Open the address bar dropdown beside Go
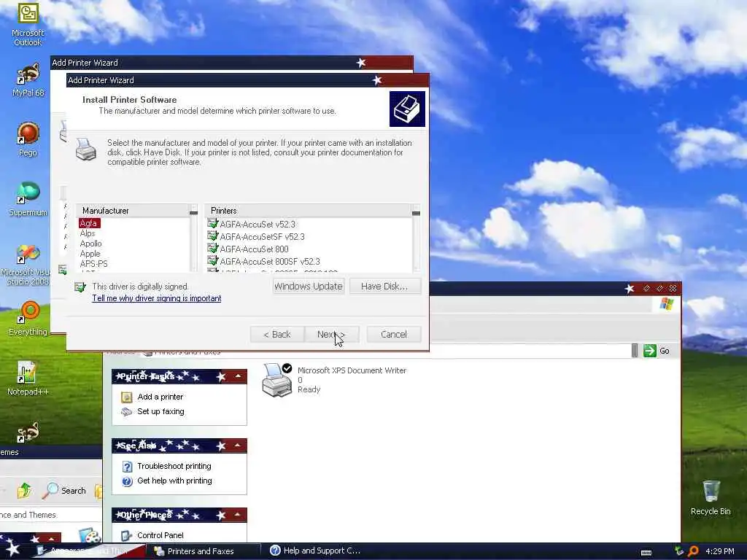 pos(635,351)
